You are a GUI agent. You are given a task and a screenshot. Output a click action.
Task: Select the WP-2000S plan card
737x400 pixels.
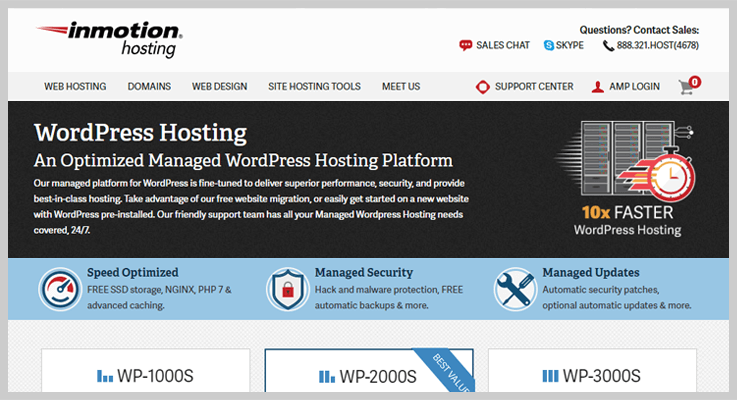click(369, 370)
